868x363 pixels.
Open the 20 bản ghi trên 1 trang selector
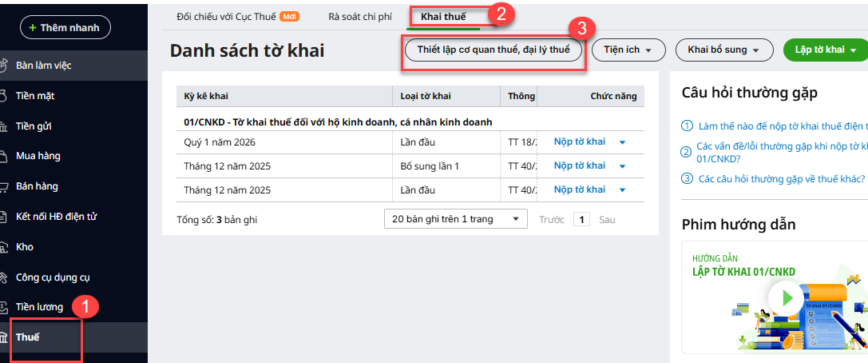point(456,218)
